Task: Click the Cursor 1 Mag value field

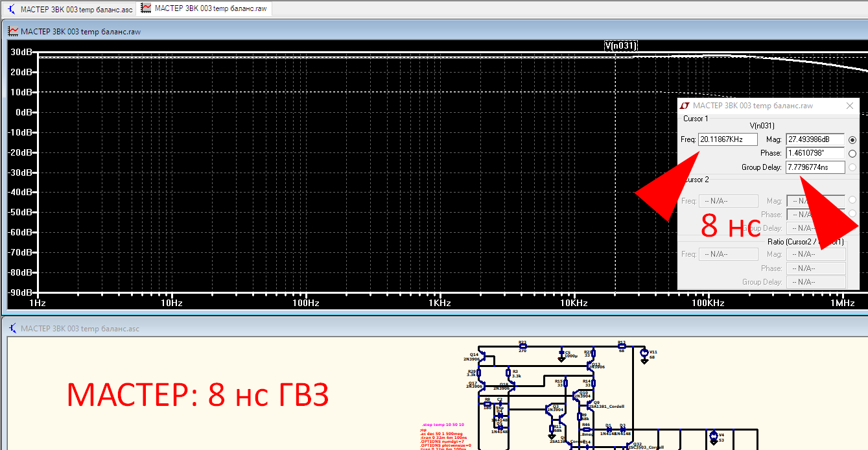Action: [x=815, y=139]
